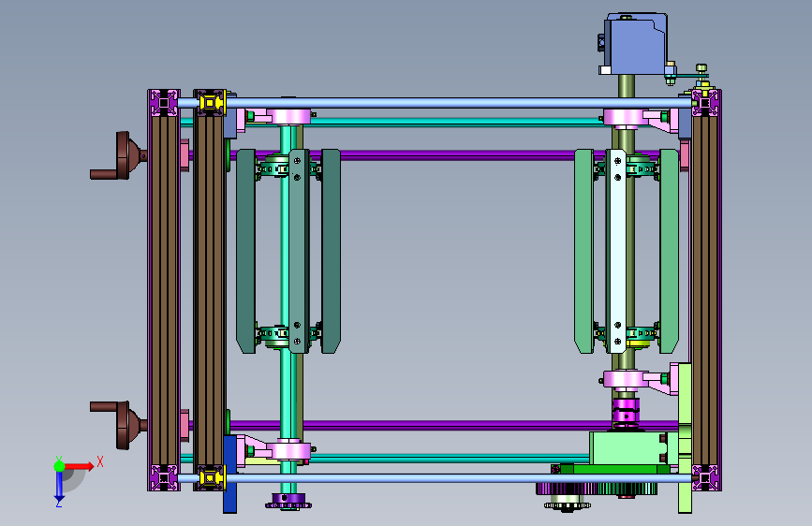The image size is (812, 526).
Task: Pick the purple sprocket under the teal shaft
Action: pyautogui.click(x=288, y=502)
